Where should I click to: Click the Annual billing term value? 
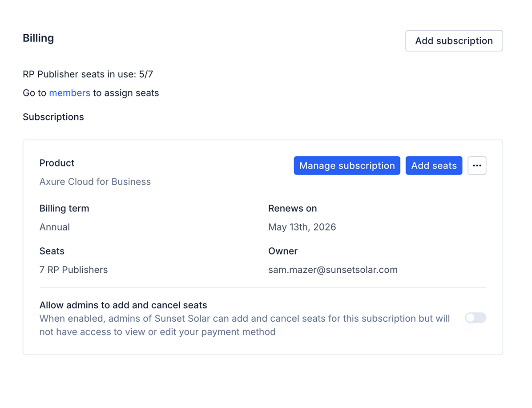(x=54, y=227)
